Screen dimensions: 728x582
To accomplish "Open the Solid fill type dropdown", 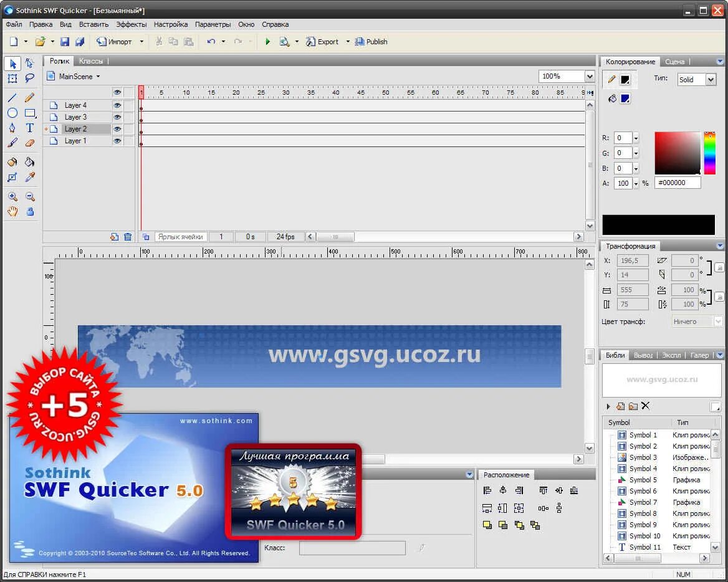I will [711, 80].
